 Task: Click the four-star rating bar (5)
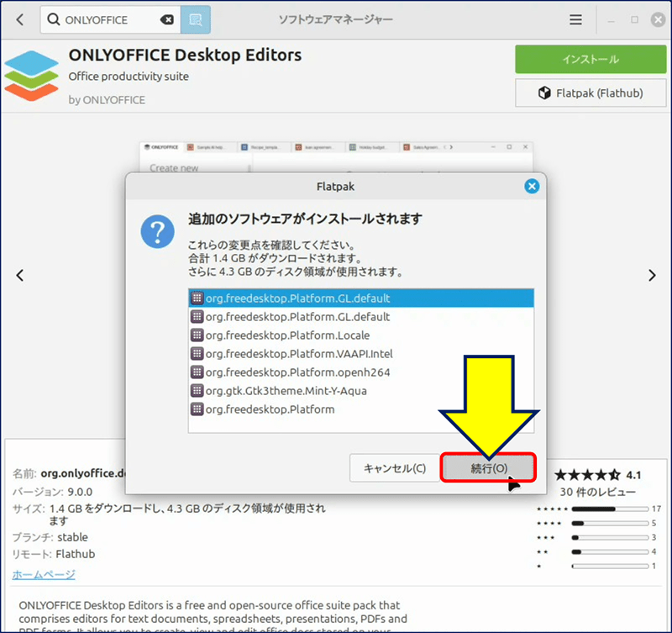pos(610,523)
